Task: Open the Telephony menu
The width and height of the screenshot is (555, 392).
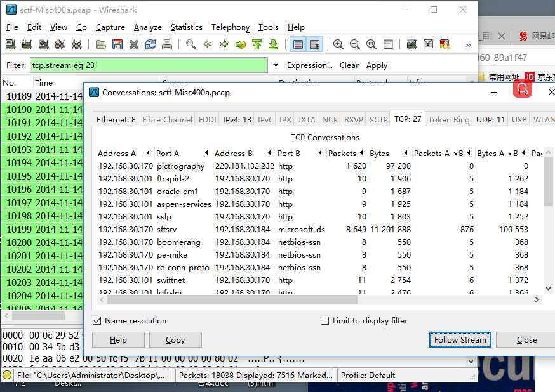Action: (230, 27)
